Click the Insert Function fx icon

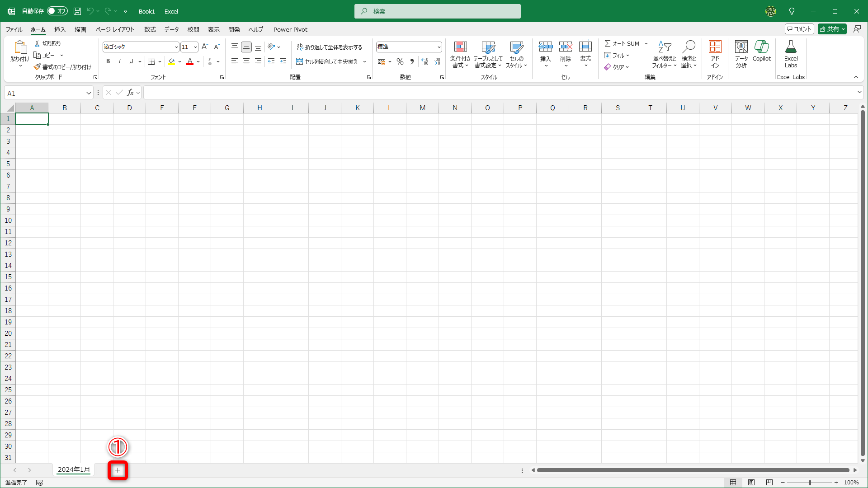pyautogui.click(x=130, y=93)
